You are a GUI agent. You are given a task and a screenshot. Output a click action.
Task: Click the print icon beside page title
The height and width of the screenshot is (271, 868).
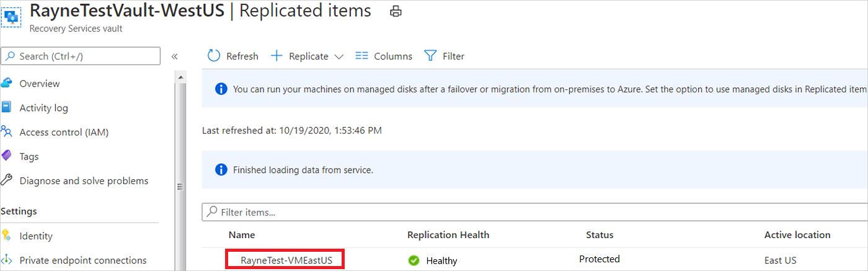point(396,11)
